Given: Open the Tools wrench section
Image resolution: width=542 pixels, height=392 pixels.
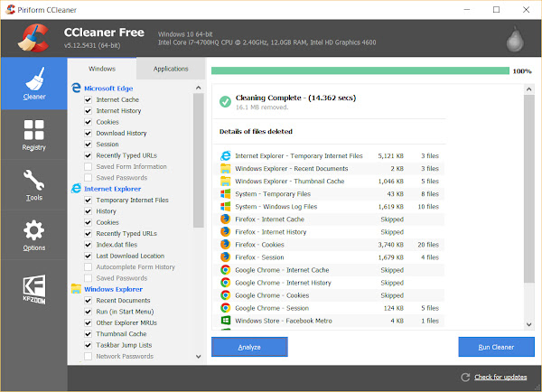Looking at the screenshot, I should coord(34,185).
